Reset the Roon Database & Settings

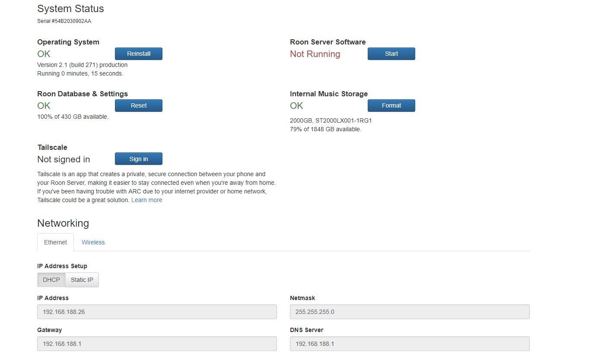[139, 105]
